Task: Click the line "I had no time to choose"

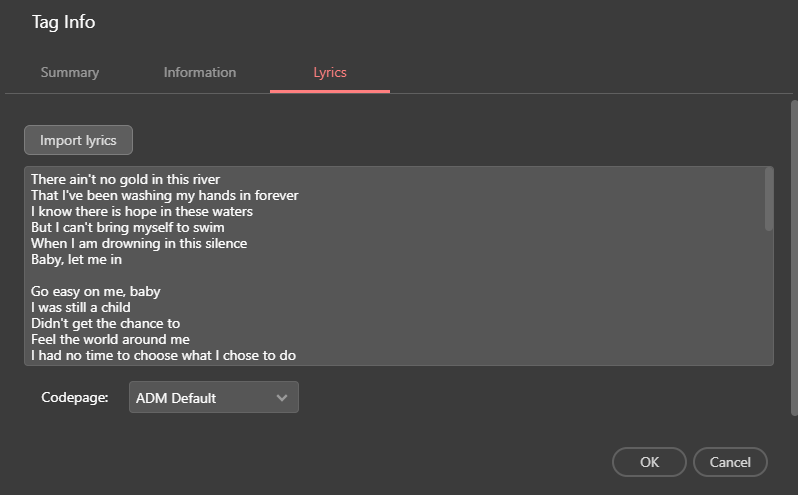Action: coord(163,356)
